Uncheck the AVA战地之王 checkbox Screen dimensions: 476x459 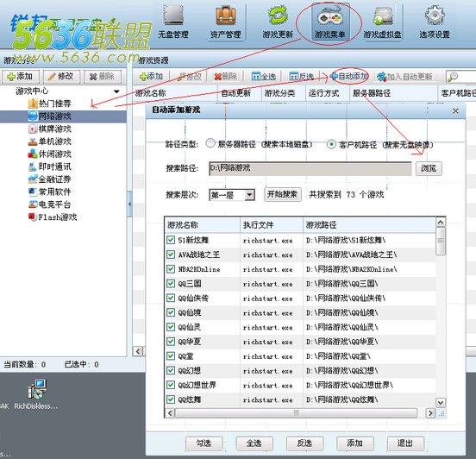(x=171, y=255)
